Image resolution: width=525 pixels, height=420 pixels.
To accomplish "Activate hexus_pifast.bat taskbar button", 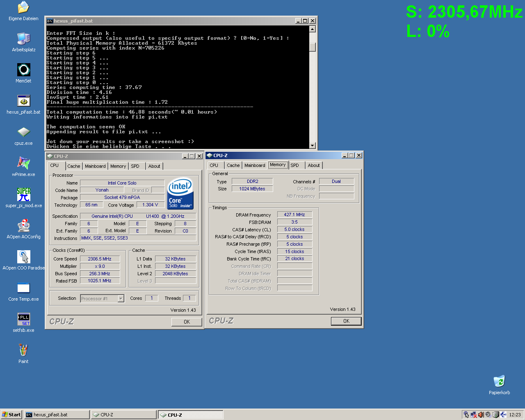I will click(x=57, y=415).
